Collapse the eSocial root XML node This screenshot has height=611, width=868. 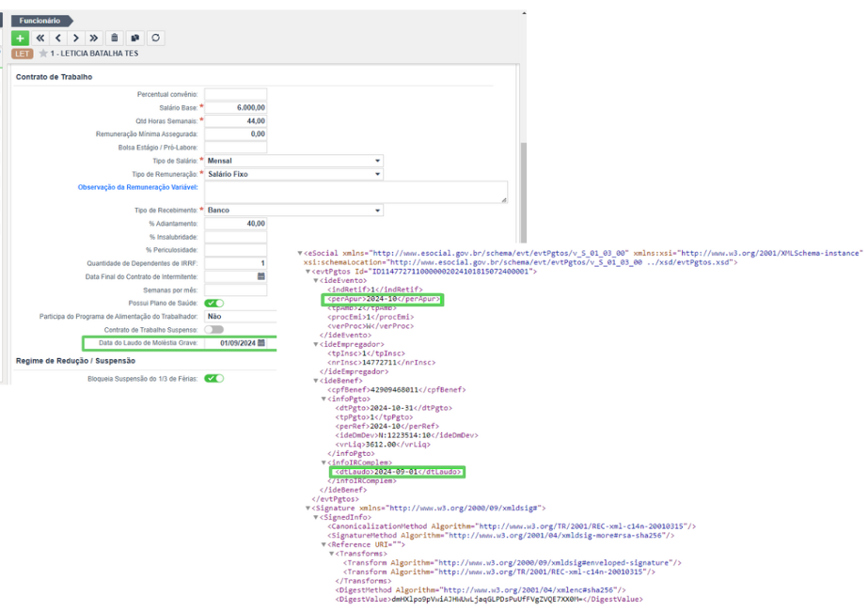(300, 254)
